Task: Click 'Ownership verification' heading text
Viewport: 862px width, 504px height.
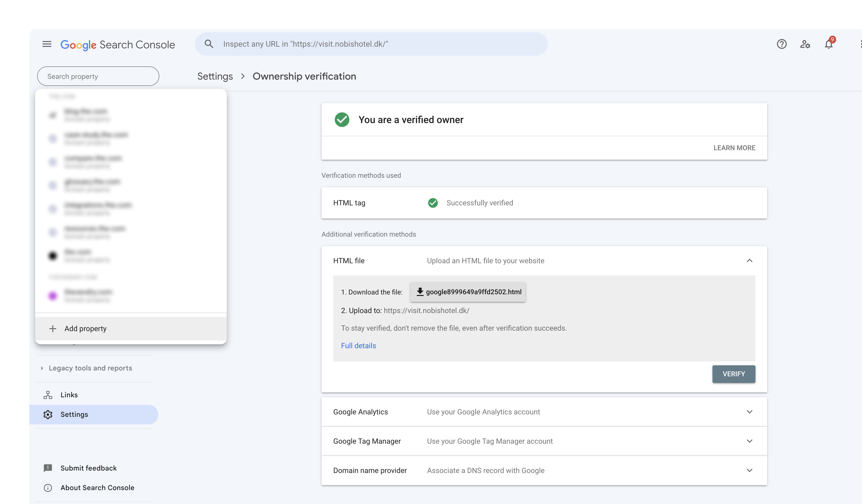Action: pyautogui.click(x=304, y=76)
